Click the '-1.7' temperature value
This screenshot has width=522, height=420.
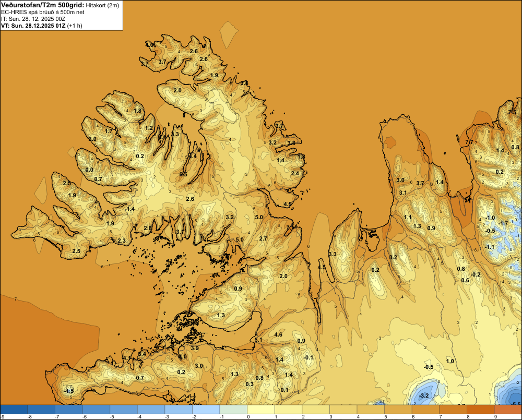(x=503, y=223)
